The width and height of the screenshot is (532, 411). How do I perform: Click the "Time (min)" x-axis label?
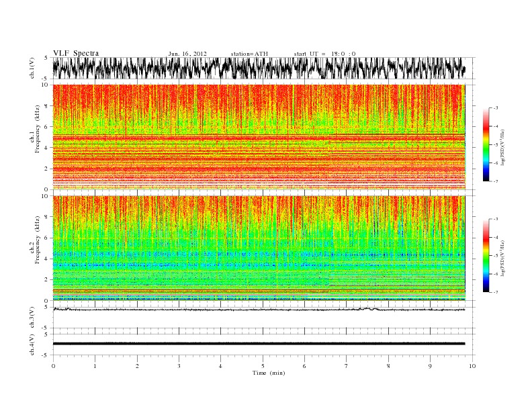[269, 373]
